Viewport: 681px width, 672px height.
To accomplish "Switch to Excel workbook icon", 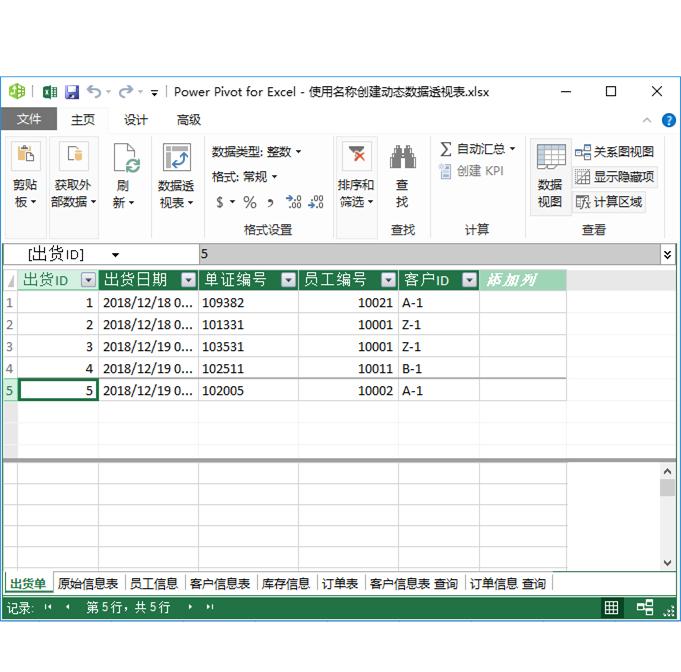I will point(50,92).
